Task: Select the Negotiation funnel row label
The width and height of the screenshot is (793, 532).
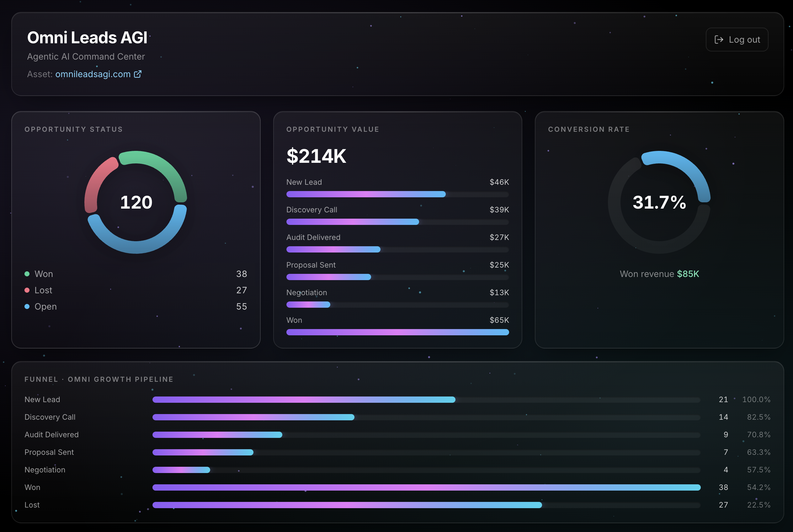Action: point(45,470)
